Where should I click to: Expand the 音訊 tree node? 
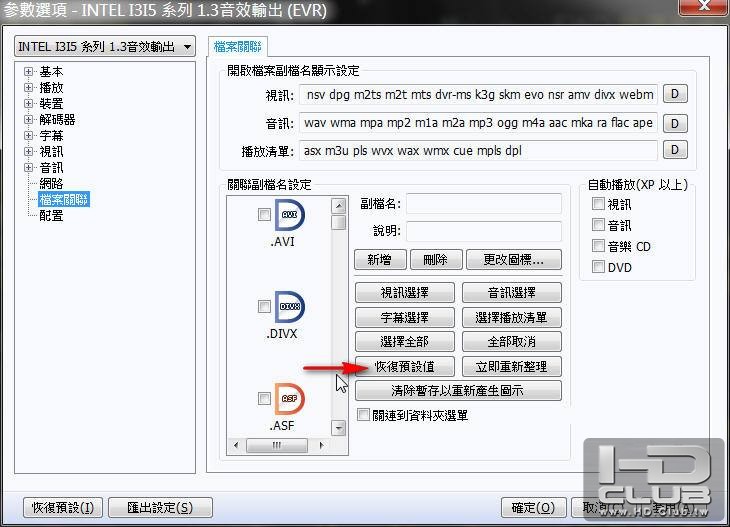[x=28, y=168]
